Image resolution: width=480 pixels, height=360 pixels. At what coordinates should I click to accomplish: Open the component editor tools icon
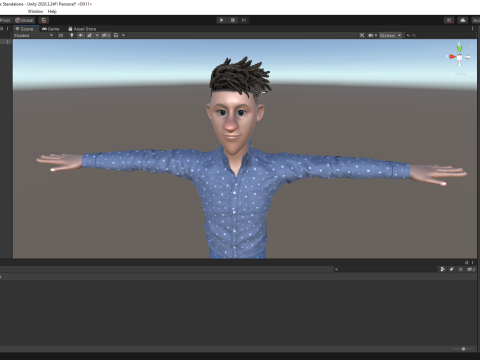click(362, 35)
